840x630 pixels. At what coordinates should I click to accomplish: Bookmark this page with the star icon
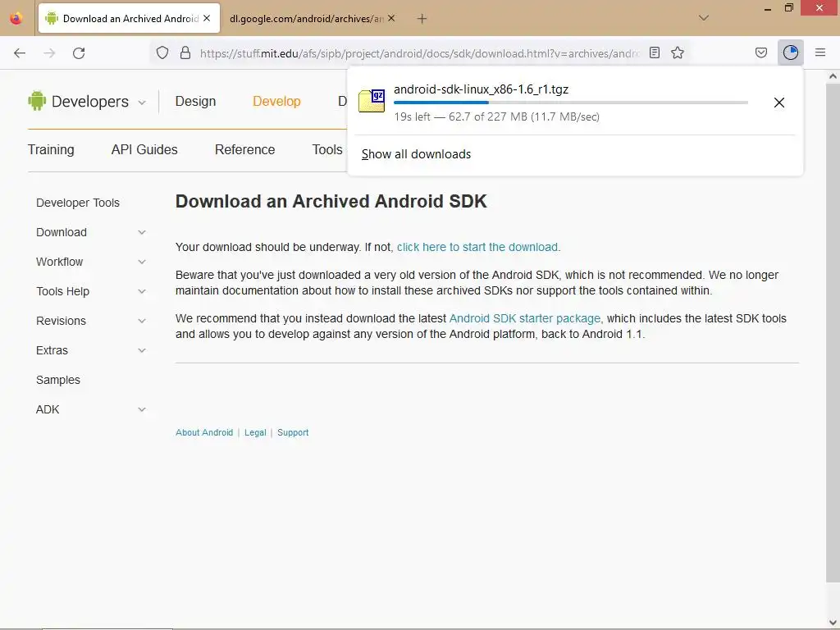(678, 52)
